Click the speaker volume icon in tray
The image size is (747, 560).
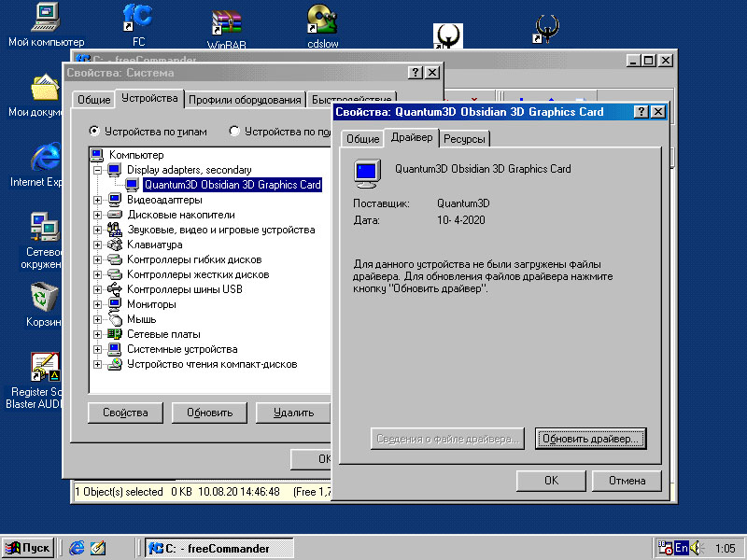tap(696, 548)
